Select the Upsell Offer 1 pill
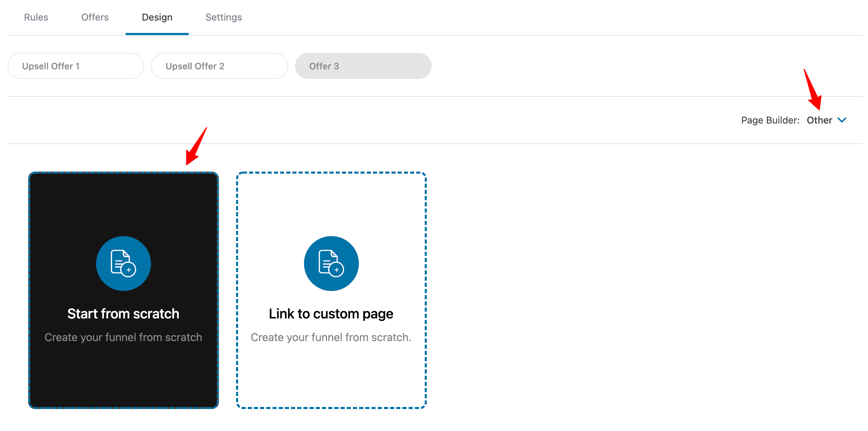 [x=75, y=66]
